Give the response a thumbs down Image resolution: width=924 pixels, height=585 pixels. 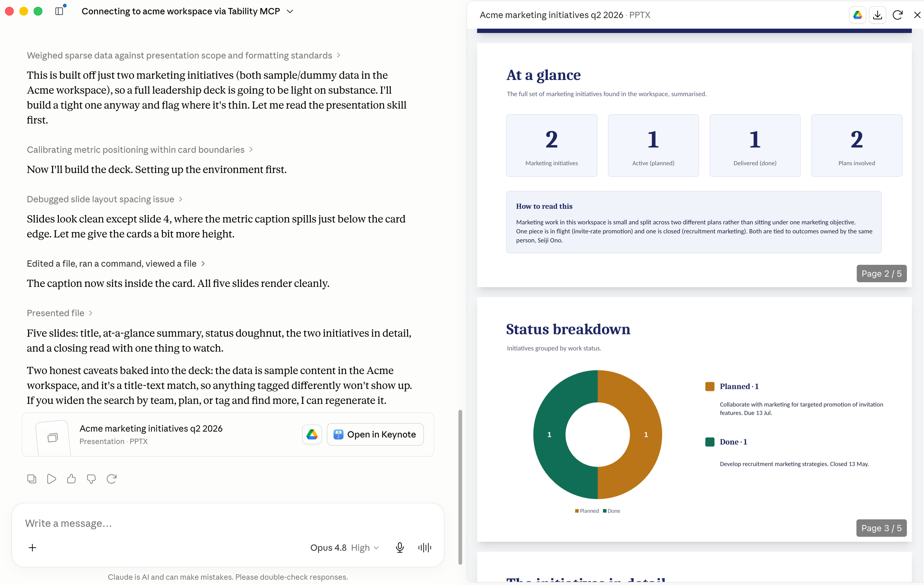coord(91,479)
